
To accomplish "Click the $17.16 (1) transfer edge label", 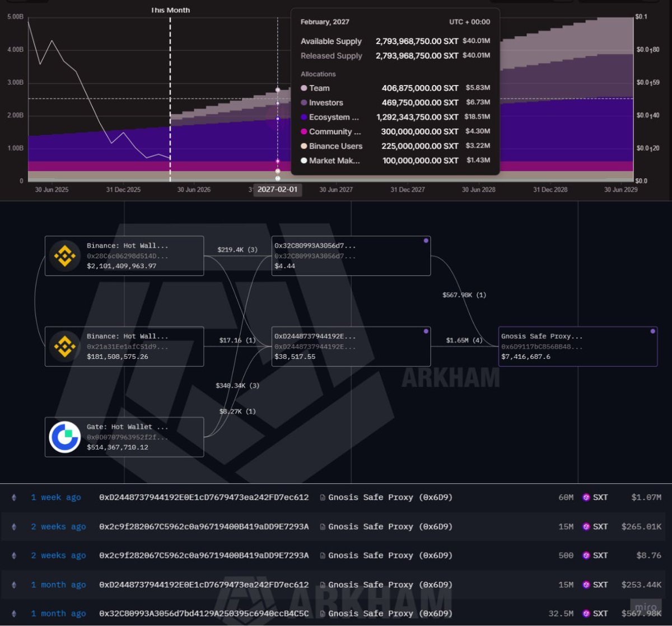I will click(237, 340).
